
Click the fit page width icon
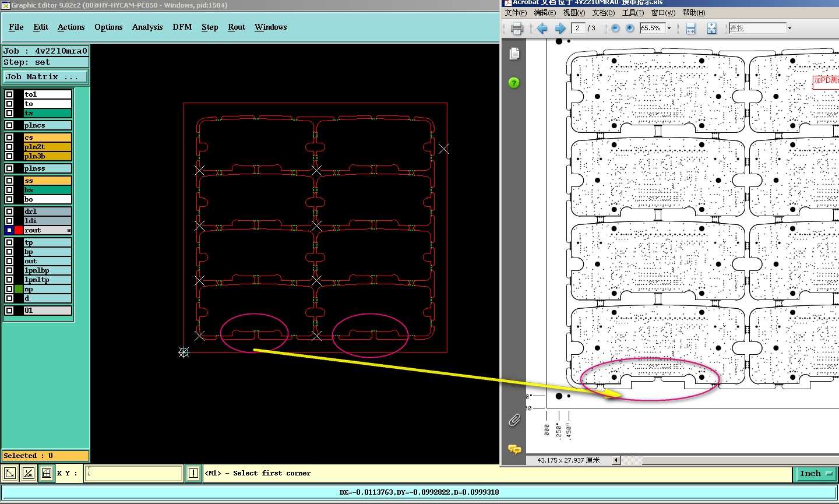pyautogui.click(x=690, y=29)
